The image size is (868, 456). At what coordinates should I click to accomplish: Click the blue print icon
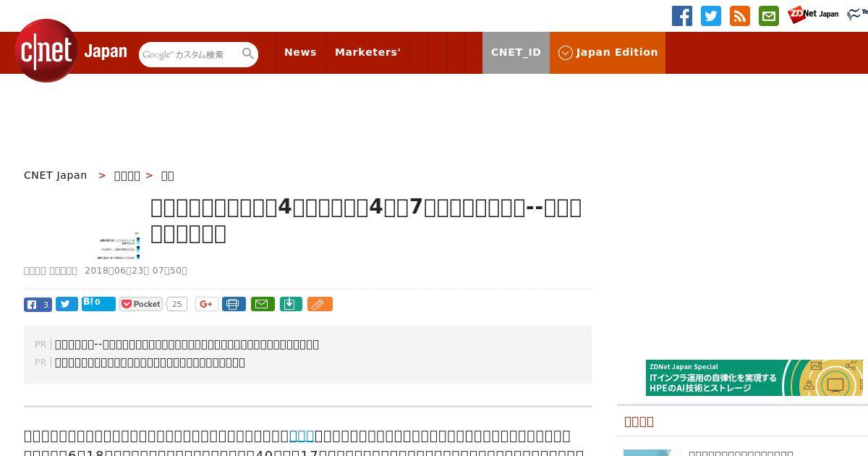tap(234, 304)
